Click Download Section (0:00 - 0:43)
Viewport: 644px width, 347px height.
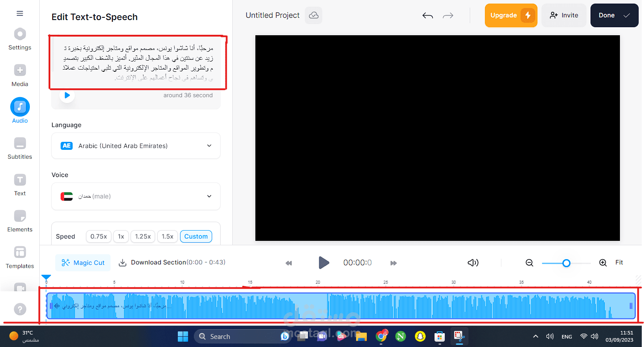click(x=172, y=262)
